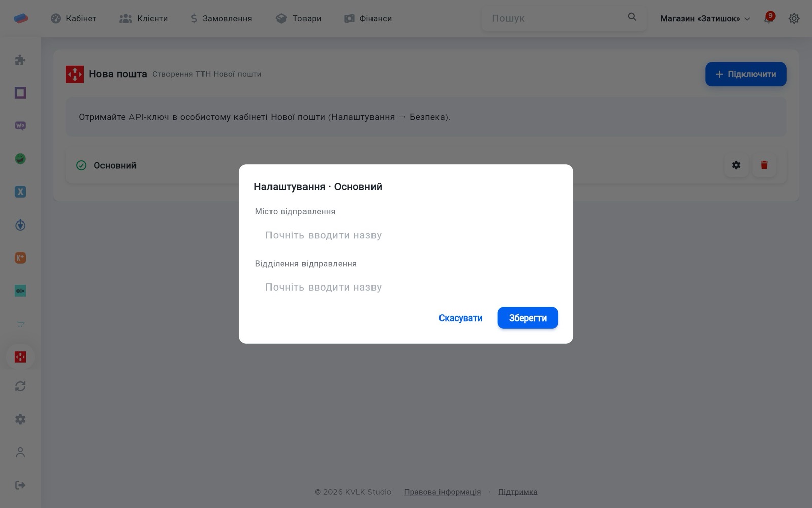Open the teal OLX integration in sidebar
This screenshot has height=508, width=812.
click(20, 291)
